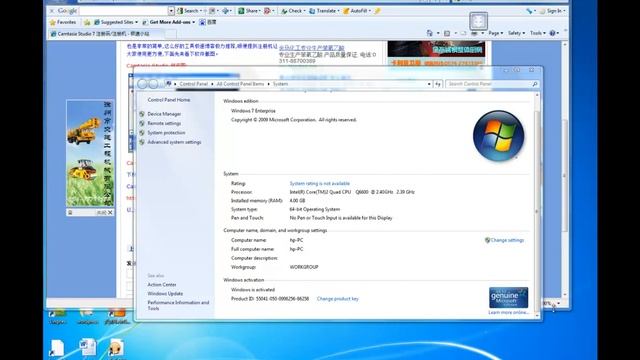Close the Google toolbar with X
640x360 pixels.
(x=52, y=11)
